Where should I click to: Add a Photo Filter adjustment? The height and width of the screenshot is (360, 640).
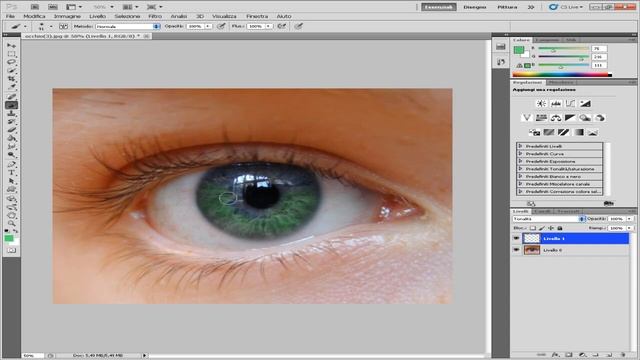pos(585,118)
